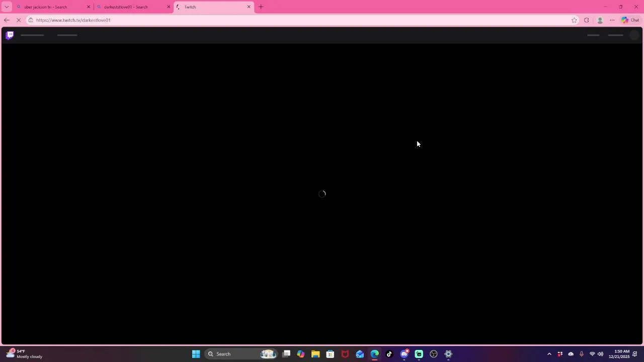Open the notifications bell icon

[x=635, y=354]
